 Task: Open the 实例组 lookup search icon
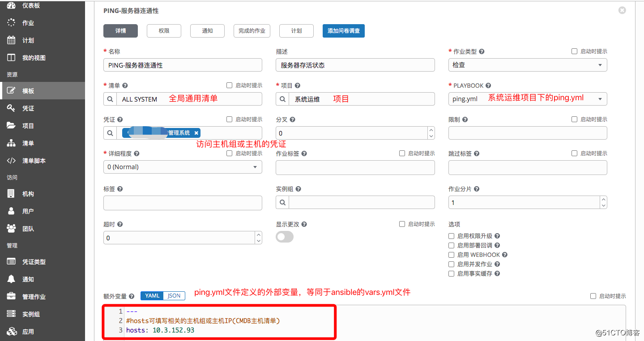pos(282,202)
